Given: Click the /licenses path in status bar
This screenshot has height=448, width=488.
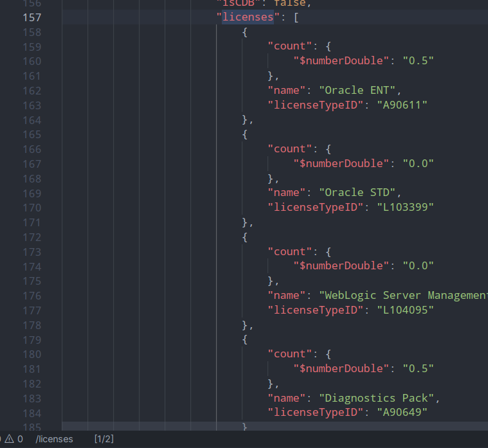Looking at the screenshot, I should 54,439.
